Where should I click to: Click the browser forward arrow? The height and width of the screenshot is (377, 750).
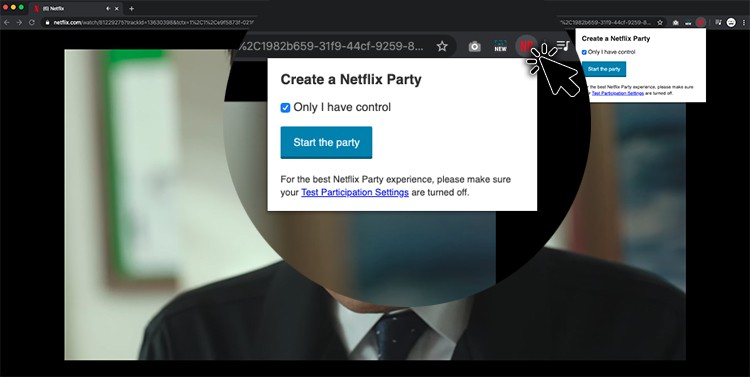pos(19,22)
